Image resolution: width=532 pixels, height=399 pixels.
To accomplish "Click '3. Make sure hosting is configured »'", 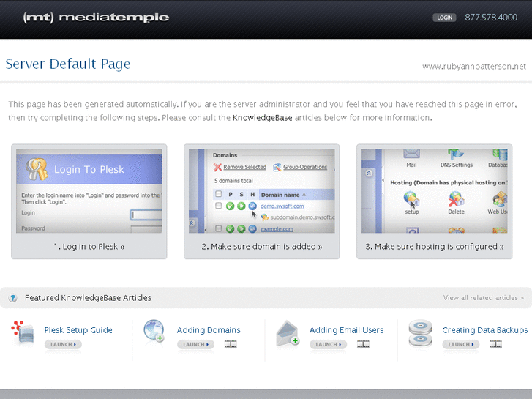I will [x=434, y=247].
